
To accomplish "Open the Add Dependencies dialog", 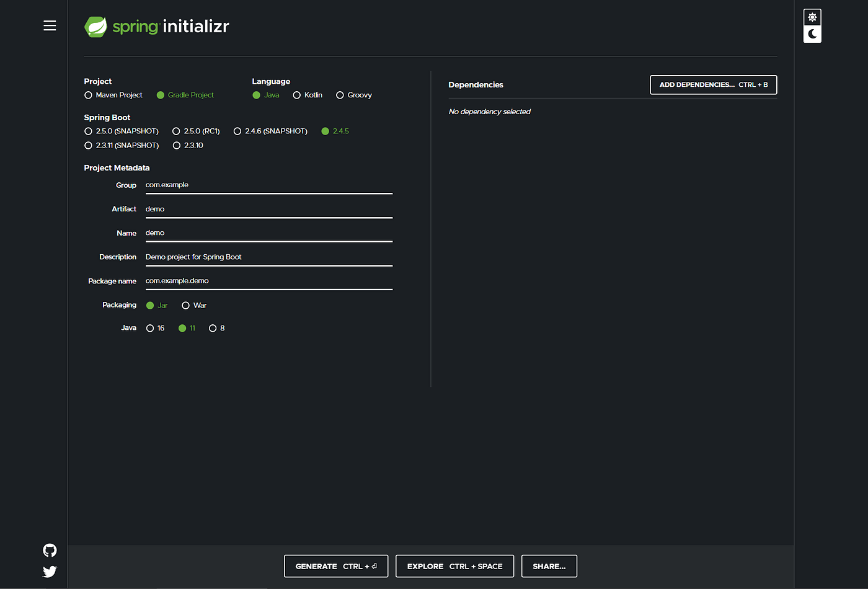I will [713, 84].
